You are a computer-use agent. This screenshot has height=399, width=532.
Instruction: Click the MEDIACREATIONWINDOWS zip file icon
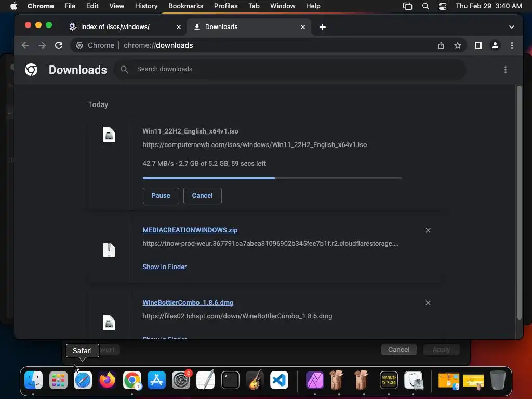pyautogui.click(x=109, y=250)
